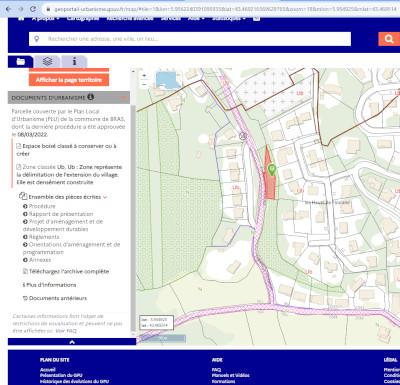
Task: Open 'Espace boisé classé à conserver' document
Action: [67, 150]
